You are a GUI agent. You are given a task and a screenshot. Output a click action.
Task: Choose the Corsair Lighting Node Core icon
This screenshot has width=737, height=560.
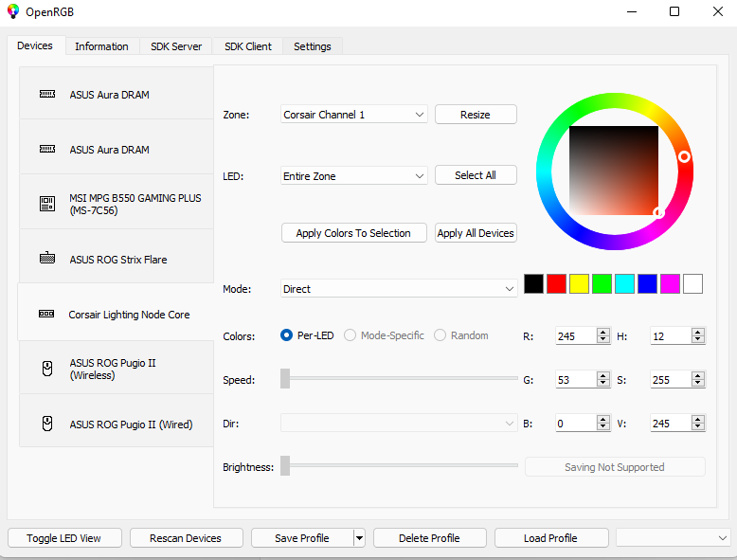(46, 315)
